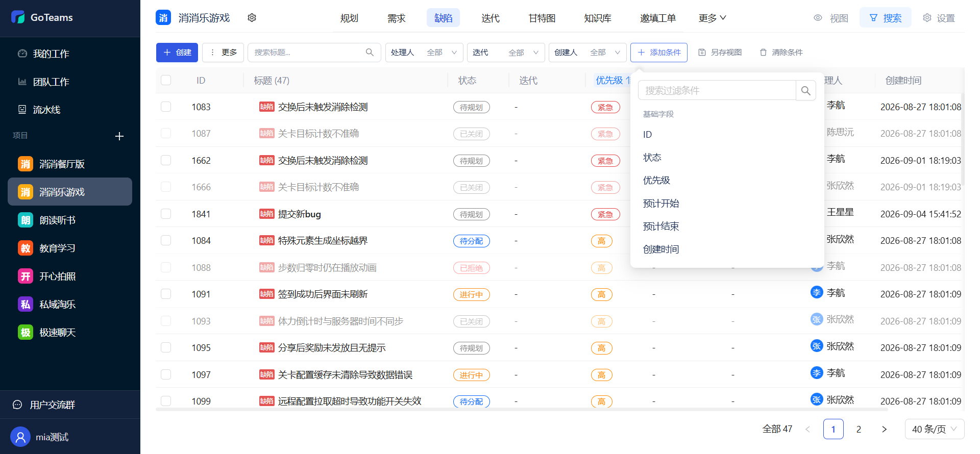Click the 添加条件 button
Screen dimensions: 980x454
659,53
